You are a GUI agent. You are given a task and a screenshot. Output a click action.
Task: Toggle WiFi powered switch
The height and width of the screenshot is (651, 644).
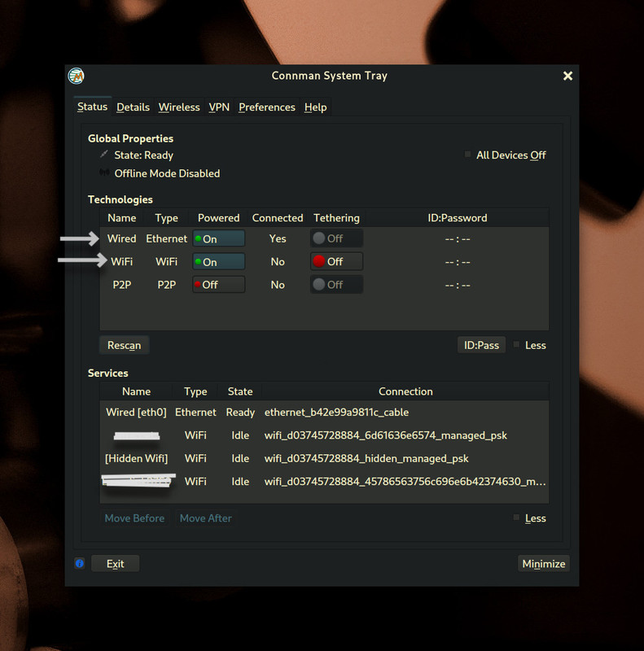click(x=218, y=262)
